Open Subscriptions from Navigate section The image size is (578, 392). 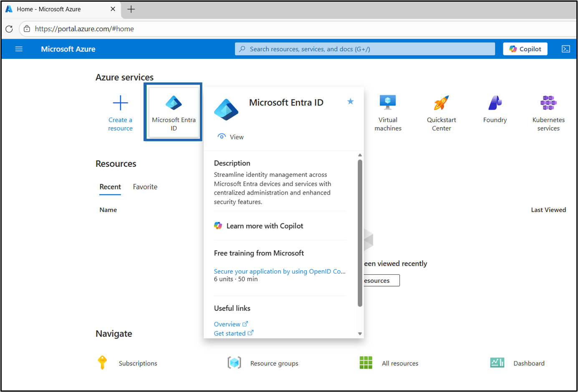138,363
